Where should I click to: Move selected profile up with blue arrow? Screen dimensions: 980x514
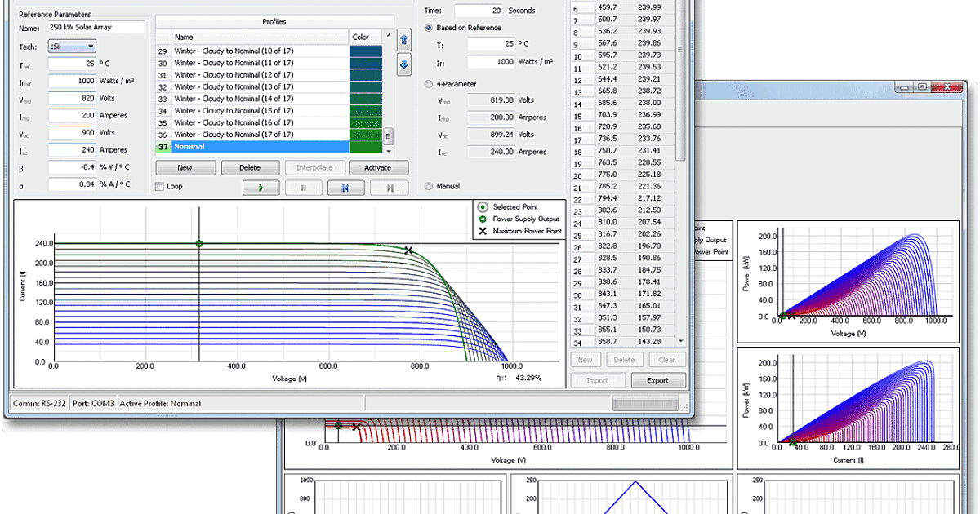pyautogui.click(x=403, y=40)
